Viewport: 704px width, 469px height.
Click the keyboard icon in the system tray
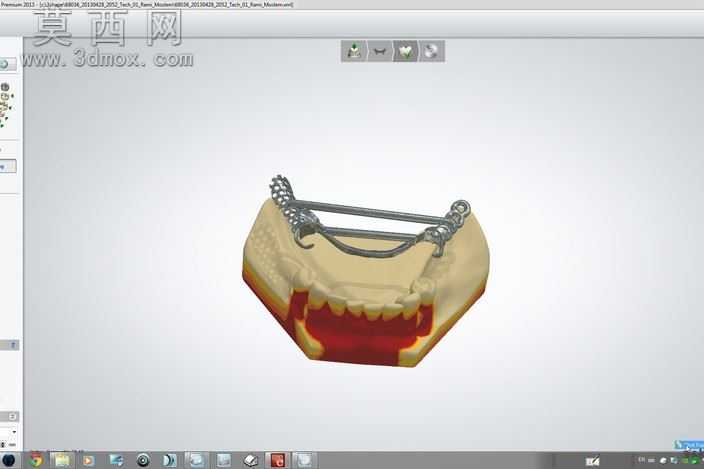pos(651,460)
